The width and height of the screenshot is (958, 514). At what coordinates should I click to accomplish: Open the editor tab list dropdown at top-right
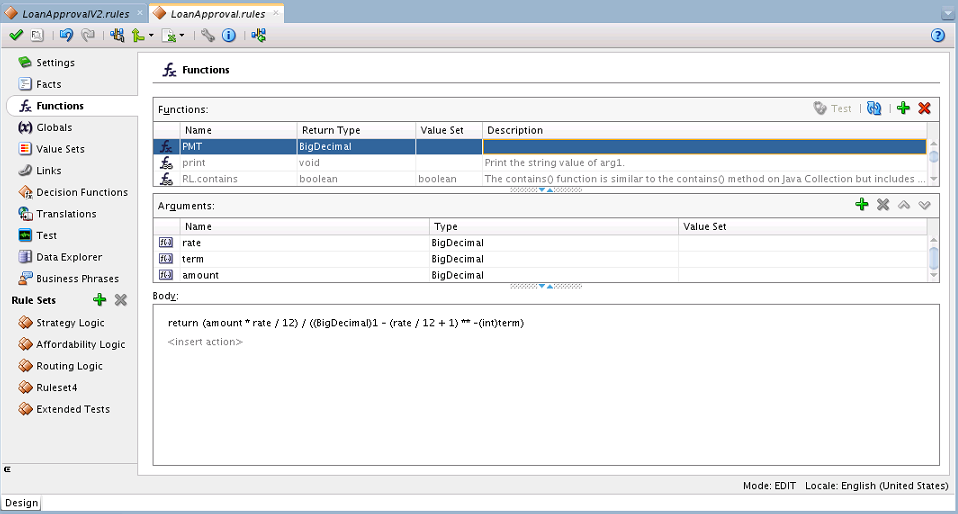tap(948, 13)
